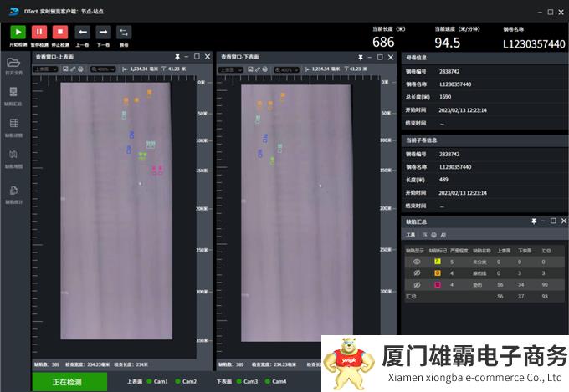The height and width of the screenshot is (392, 569).
Task: Go to next coil with right arrow
Action: pyautogui.click(x=103, y=32)
